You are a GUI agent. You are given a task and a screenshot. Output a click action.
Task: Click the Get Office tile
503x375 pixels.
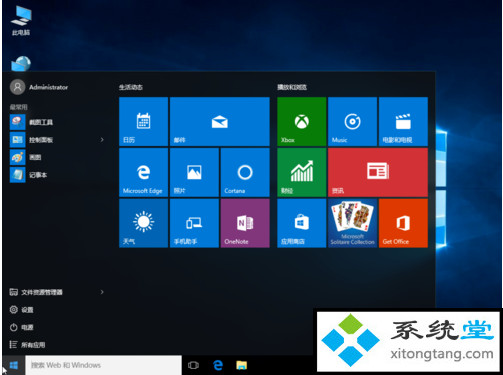click(403, 223)
